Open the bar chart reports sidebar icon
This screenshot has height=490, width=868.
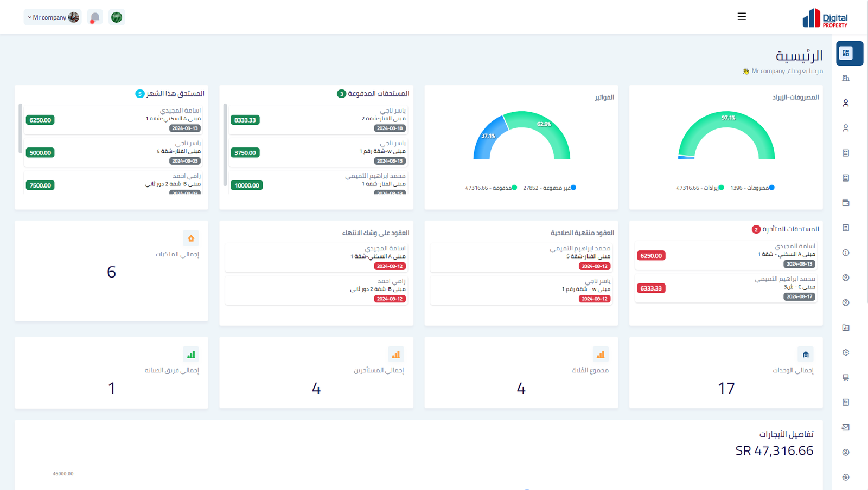[846, 327]
